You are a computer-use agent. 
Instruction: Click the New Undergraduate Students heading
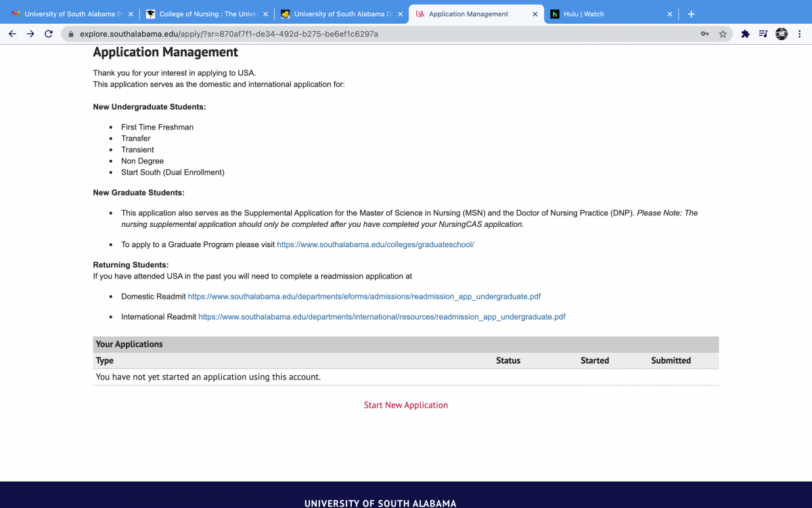(150, 107)
